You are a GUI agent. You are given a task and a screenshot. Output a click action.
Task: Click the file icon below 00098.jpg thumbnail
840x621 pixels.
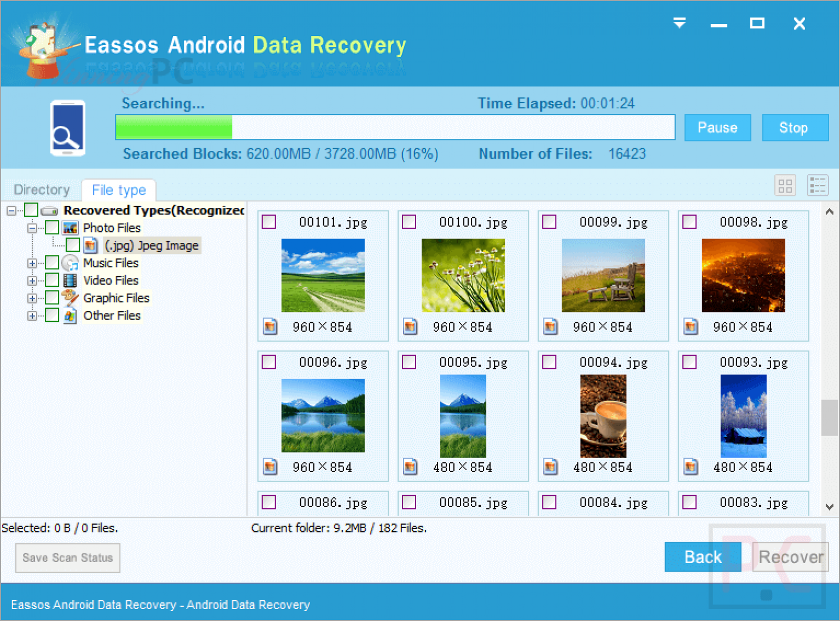(x=691, y=327)
